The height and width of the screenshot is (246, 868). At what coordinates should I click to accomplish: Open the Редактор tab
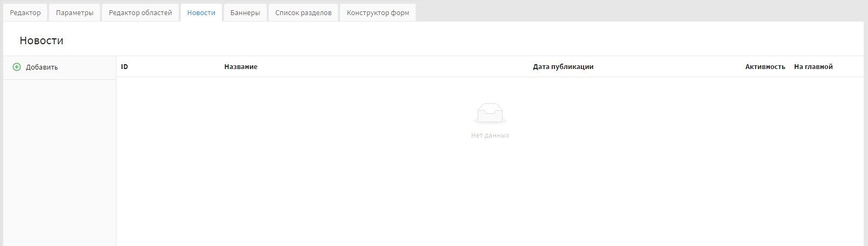[25, 13]
